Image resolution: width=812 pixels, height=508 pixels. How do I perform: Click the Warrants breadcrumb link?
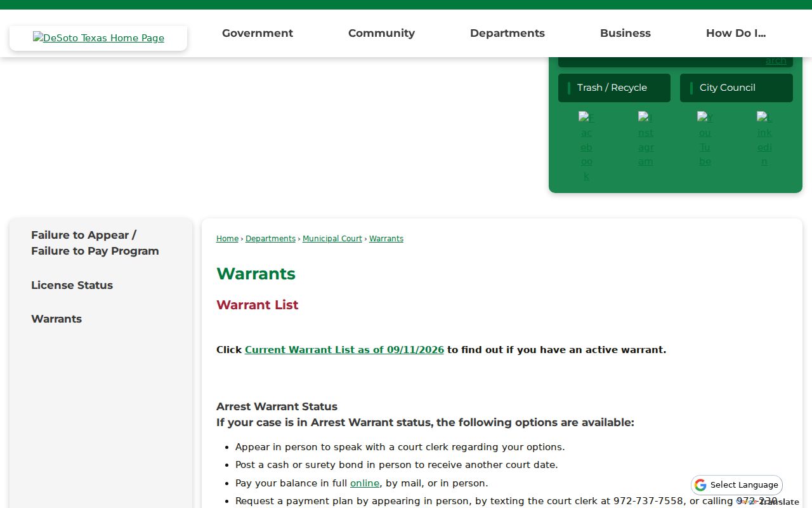tap(386, 239)
